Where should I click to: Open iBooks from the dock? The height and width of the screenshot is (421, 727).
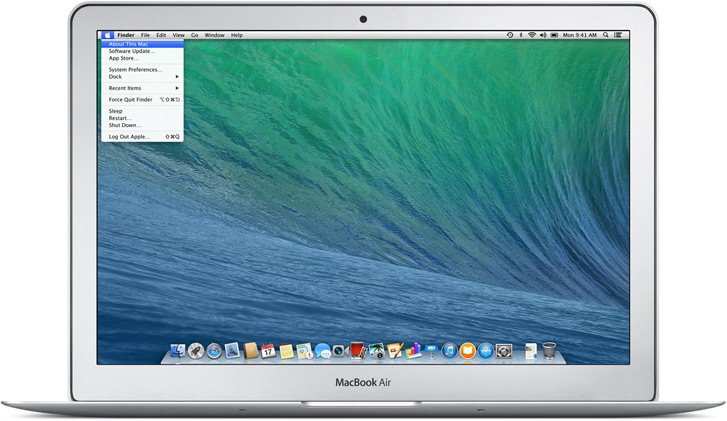tap(467, 351)
